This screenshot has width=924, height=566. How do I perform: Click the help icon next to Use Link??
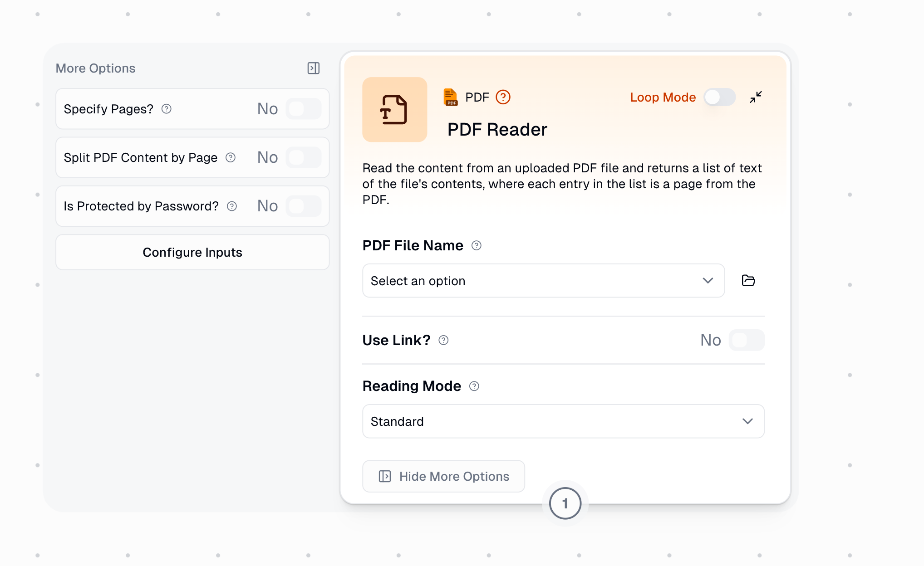pos(443,340)
